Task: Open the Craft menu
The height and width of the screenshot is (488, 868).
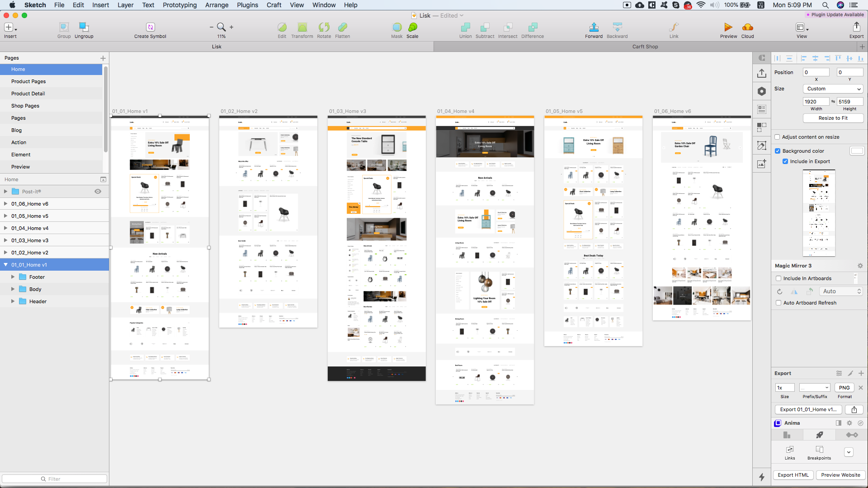Action: (x=274, y=5)
